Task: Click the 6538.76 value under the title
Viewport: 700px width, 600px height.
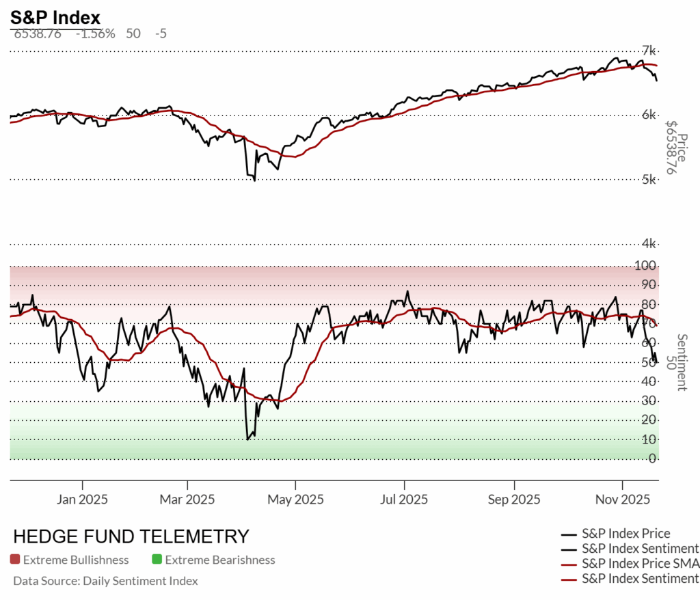Action: [38, 33]
